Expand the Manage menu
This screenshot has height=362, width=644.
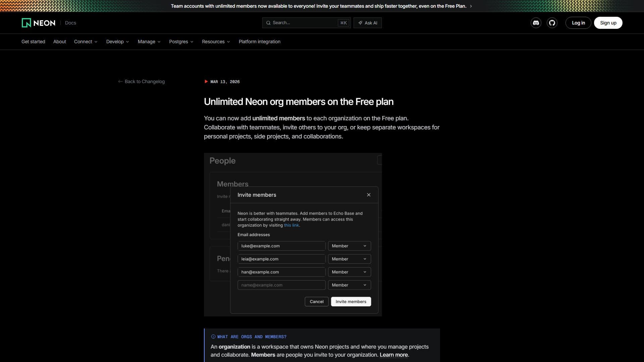[x=149, y=42]
